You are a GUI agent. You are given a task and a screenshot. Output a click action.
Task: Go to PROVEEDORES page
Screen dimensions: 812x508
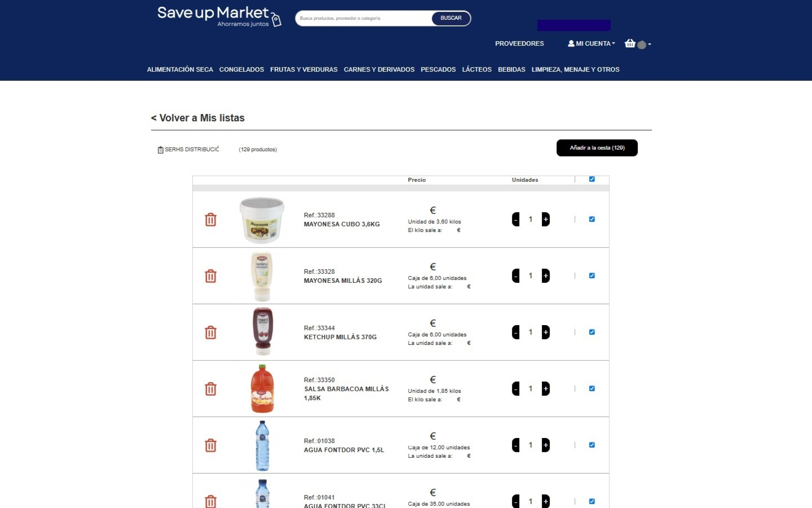coord(519,44)
